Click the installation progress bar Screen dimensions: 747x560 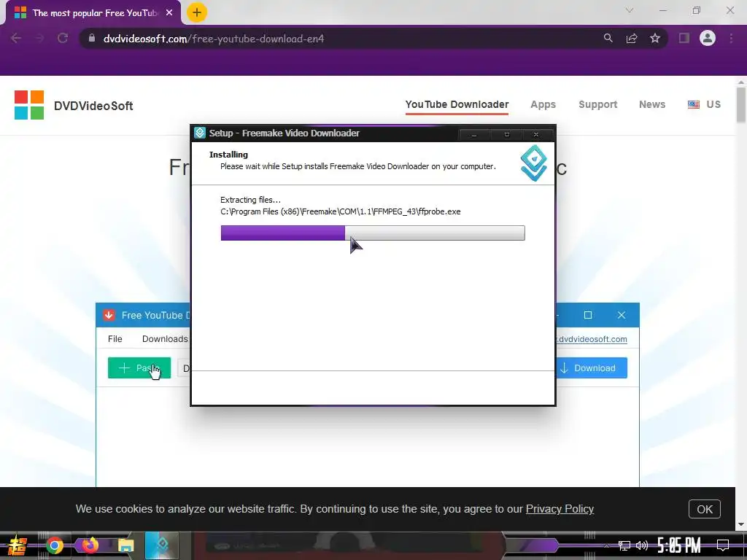[373, 233]
